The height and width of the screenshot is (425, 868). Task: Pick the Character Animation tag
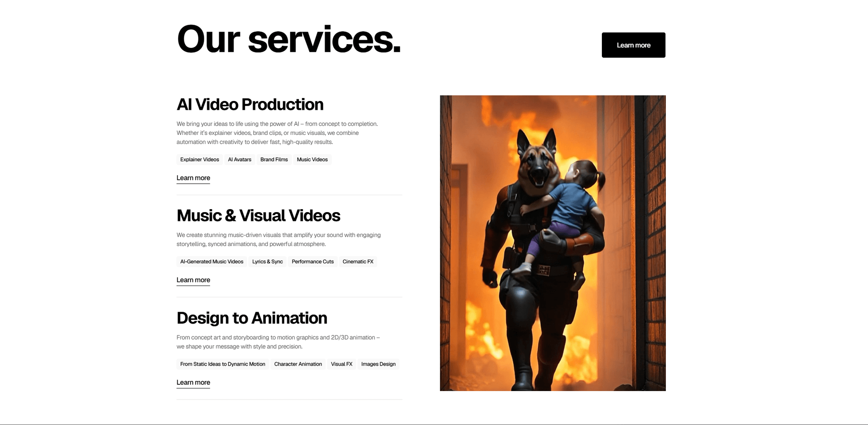[x=298, y=364]
